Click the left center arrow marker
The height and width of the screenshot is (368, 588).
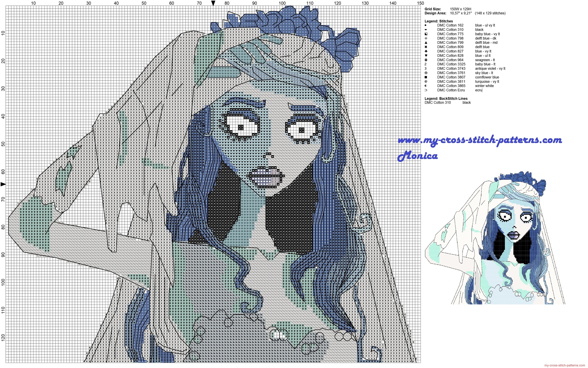tap(3, 185)
